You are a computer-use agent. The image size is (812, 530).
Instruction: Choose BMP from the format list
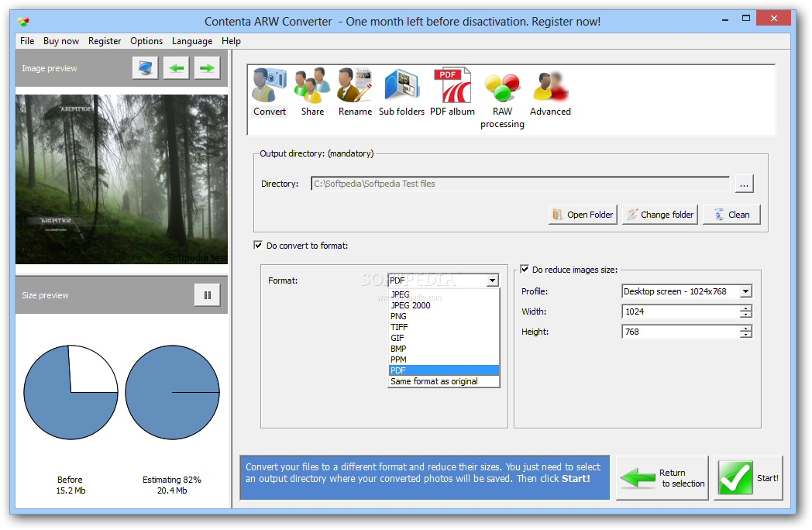coord(444,349)
